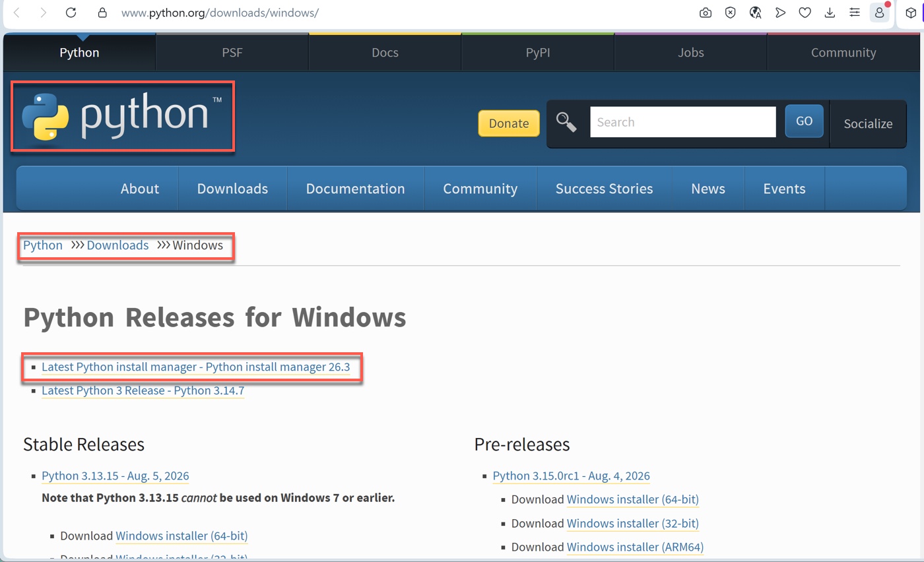924x562 pixels.
Task: Click the Downloads breadcrumb link
Action: point(117,245)
